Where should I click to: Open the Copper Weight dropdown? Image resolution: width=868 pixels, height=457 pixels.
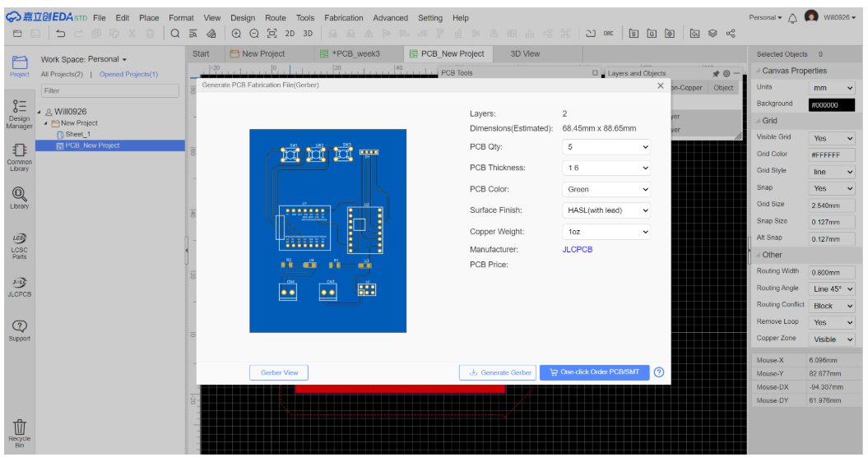[x=606, y=232]
